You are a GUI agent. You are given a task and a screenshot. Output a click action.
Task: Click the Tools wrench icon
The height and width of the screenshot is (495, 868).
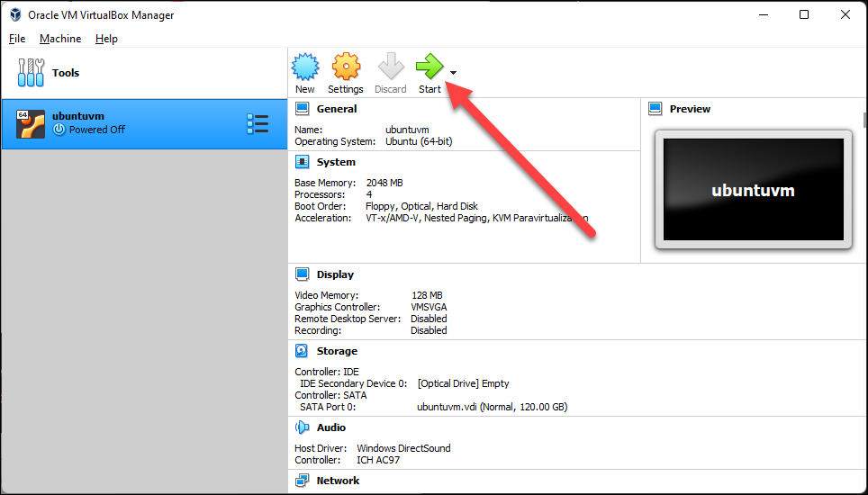(x=30, y=73)
